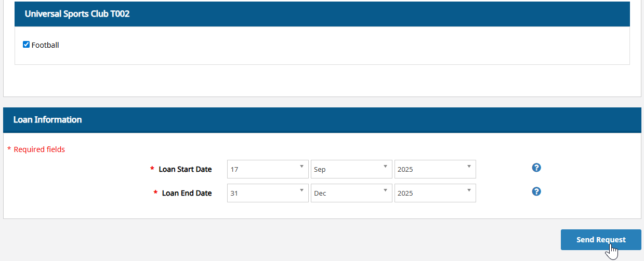
Task: Click the Loan Information section header
Action: pos(322,120)
